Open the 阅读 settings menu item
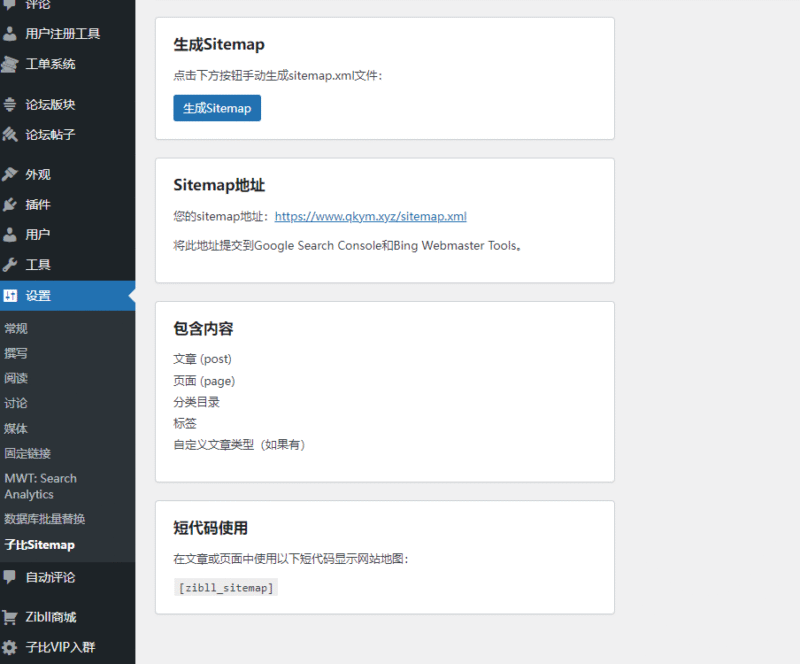The height and width of the screenshot is (664, 800). (x=15, y=378)
